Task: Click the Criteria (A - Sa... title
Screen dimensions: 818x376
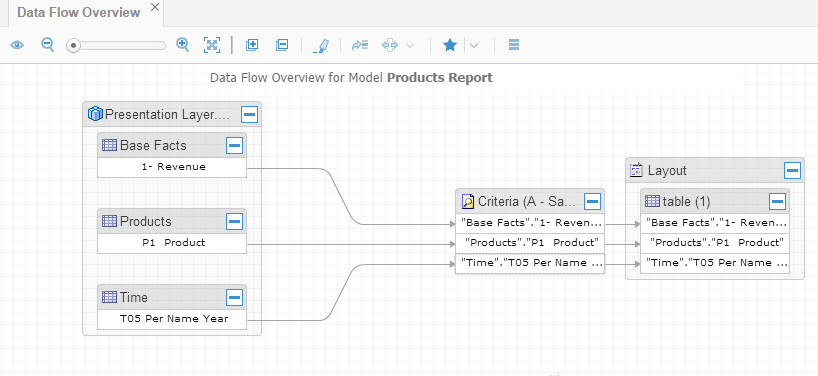Action: (x=527, y=202)
